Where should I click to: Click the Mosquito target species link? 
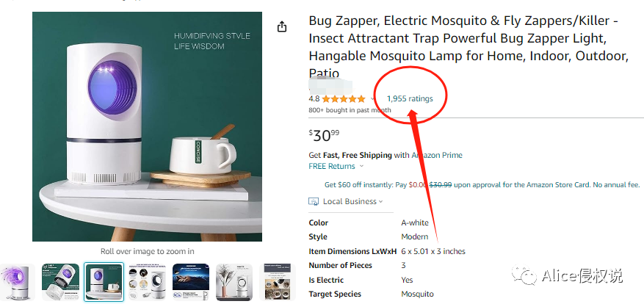click(417, 294)
